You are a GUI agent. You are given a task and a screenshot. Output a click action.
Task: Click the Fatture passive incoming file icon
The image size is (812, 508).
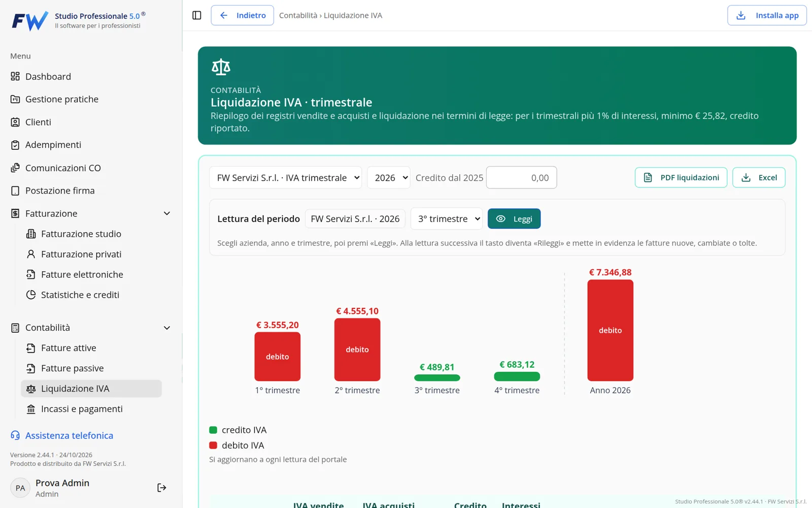click(31, 368)
